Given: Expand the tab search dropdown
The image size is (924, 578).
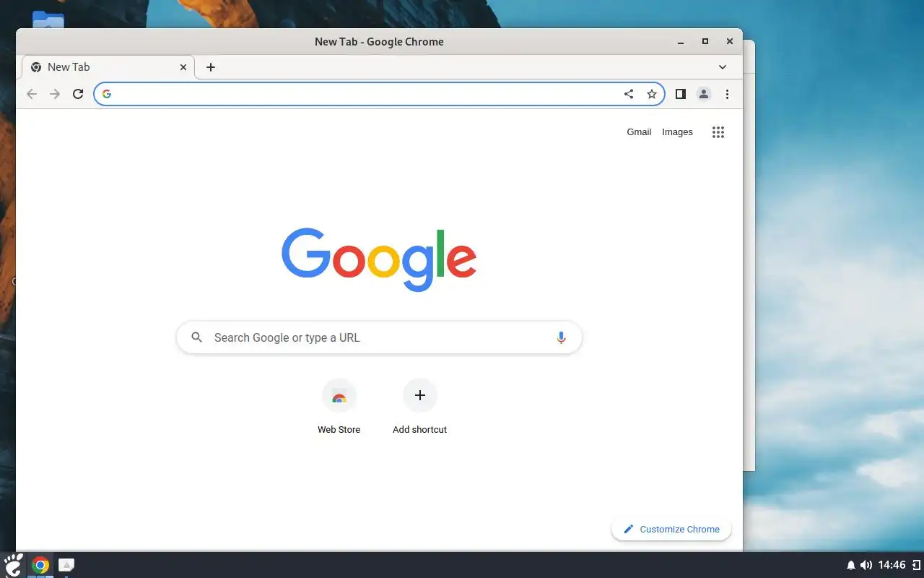Looking at the screenshot, I should pyautogui.click(x=723, y=67).
